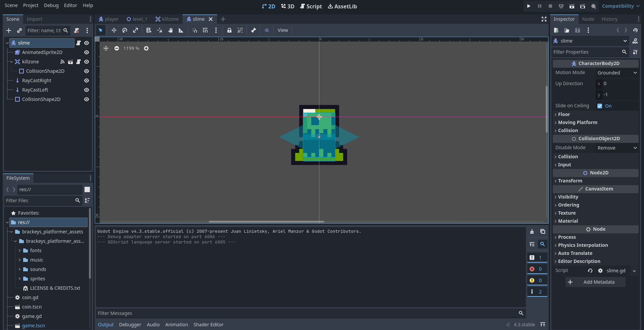
Task: Toggle error messages filter in output
Action: [x=537, y=269]
